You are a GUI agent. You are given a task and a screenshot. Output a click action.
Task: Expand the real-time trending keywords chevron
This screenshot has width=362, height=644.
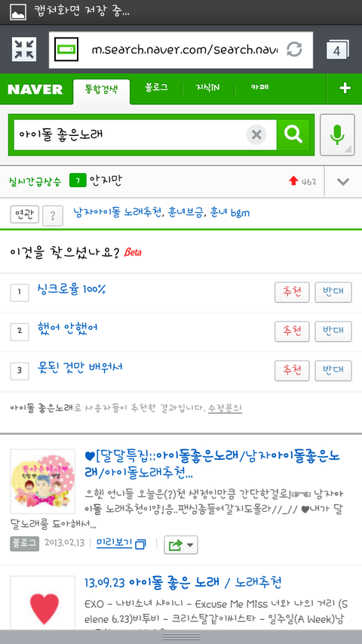point(343,181)
